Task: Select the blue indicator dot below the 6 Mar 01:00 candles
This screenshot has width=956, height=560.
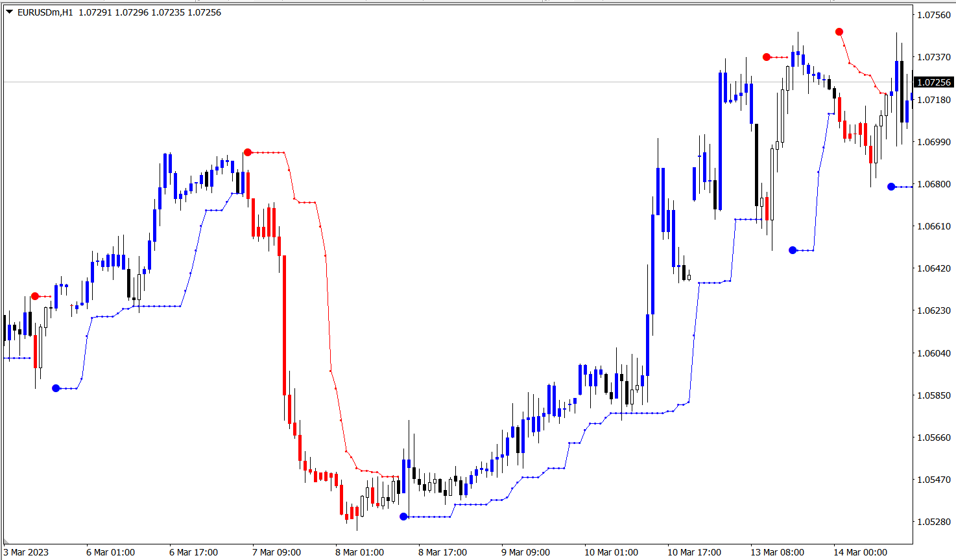Action: [x=56, y=388]
